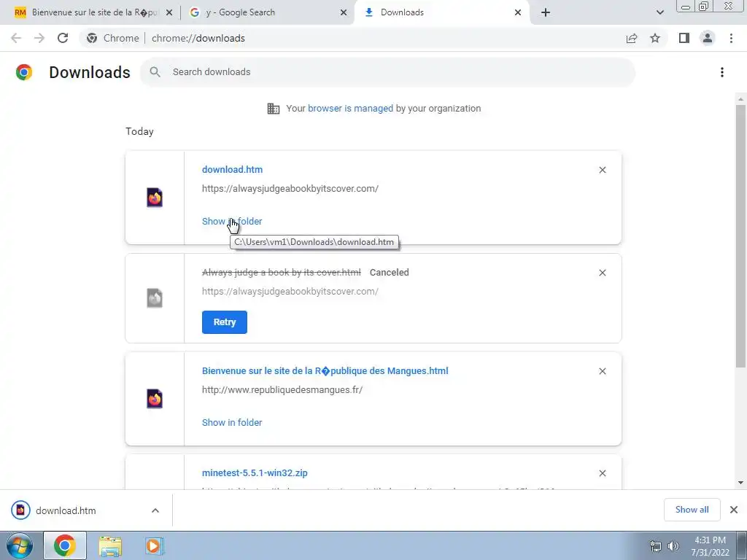Click the Chrome logo next to Downloads title

click(24, 72)
